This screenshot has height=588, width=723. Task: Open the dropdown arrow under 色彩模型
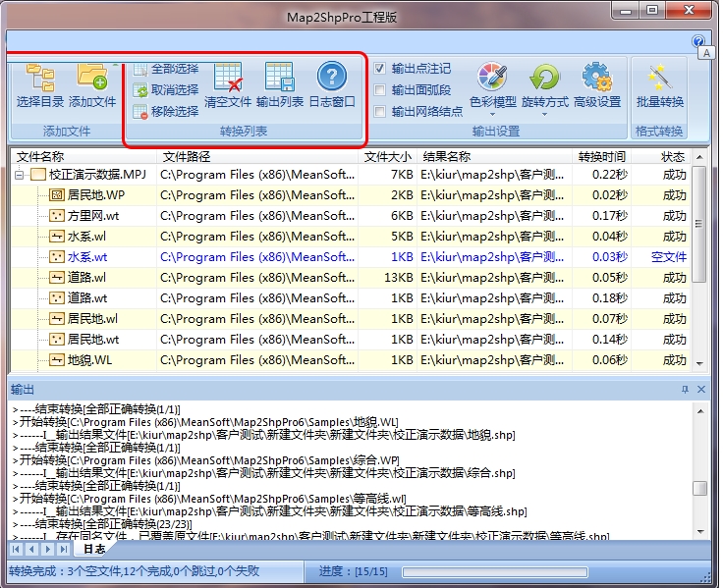click(492, 114)
